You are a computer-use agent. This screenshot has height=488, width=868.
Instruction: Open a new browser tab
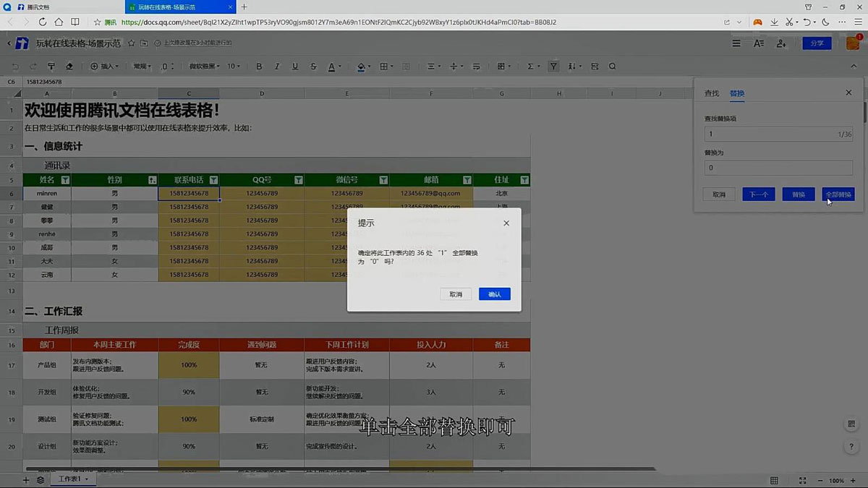point(244,7)
